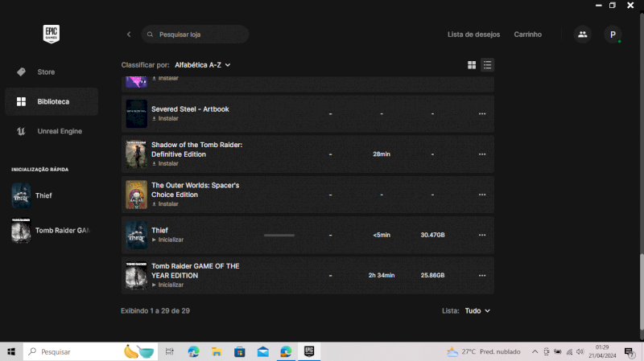Screen dimensions: 644x361
Task: Click Epic Games Launcher taskbar icon
Action: [309, 351]
